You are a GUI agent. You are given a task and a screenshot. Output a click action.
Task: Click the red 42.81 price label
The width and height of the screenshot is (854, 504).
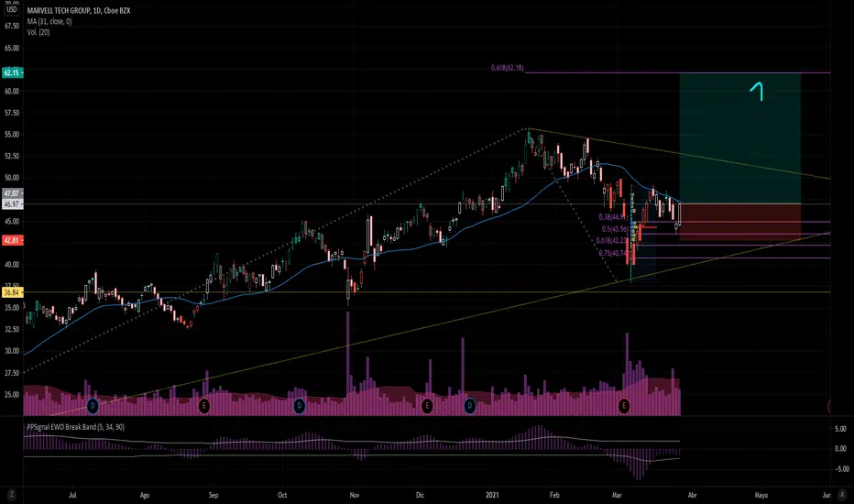click(x=11, y=240)
